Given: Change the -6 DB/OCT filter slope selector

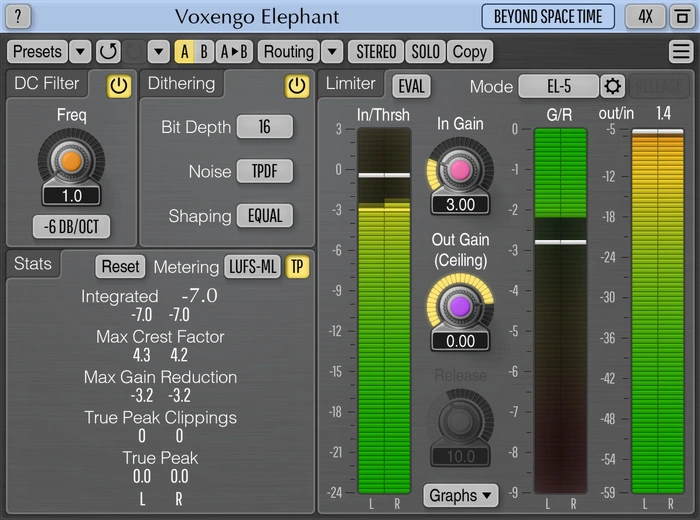Looking at the screenshot, I should (x=71, y=227).
